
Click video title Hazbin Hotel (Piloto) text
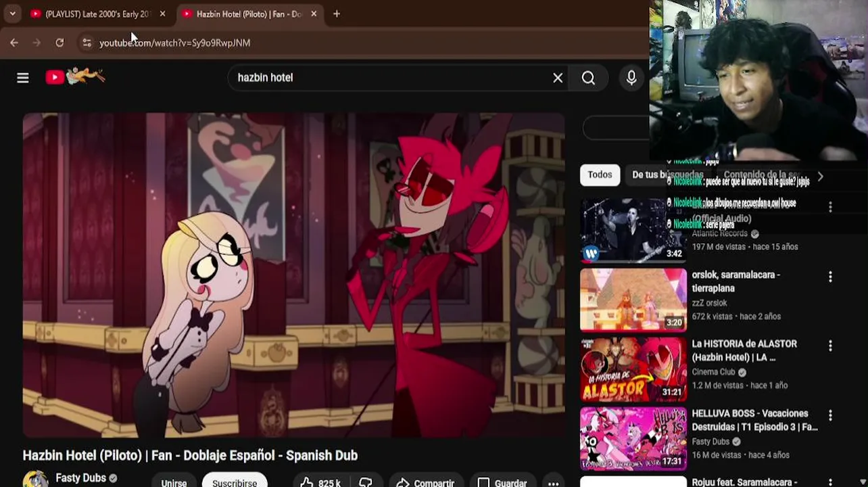(190, 455)
